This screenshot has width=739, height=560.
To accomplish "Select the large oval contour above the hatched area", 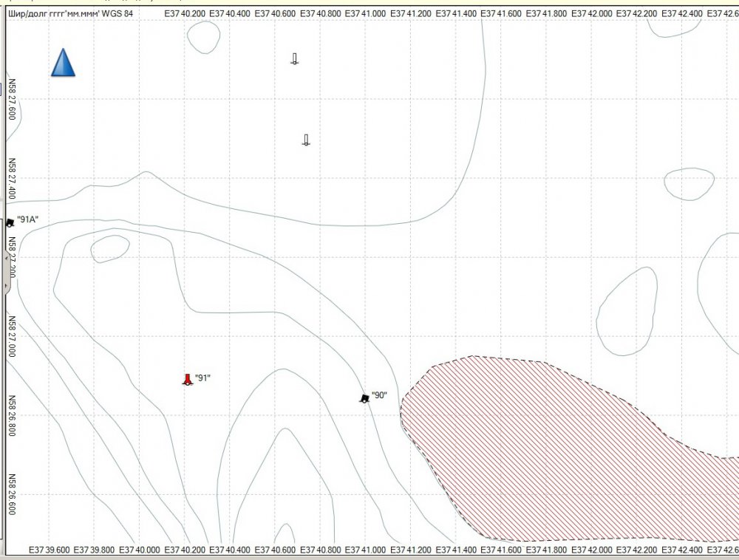I will [x=627, y=311].
